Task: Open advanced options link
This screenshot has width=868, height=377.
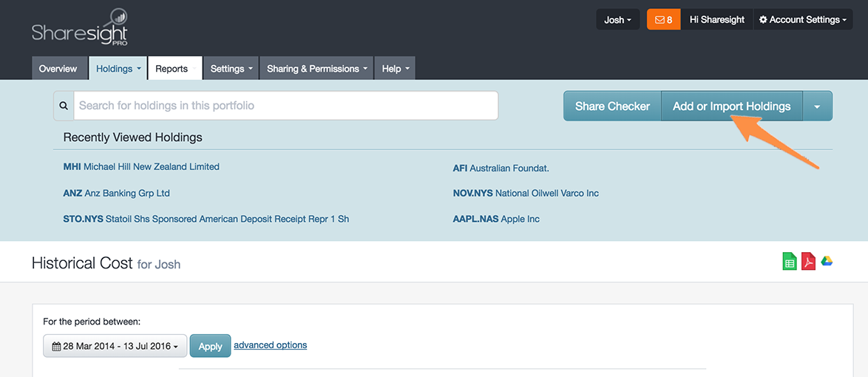Action: click(270, 345)
